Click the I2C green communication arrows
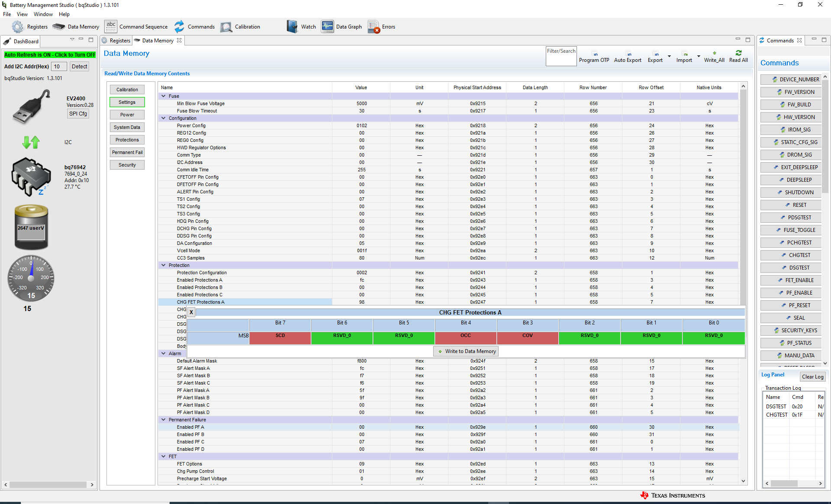 pyautogui.click(x=31, y=142)
